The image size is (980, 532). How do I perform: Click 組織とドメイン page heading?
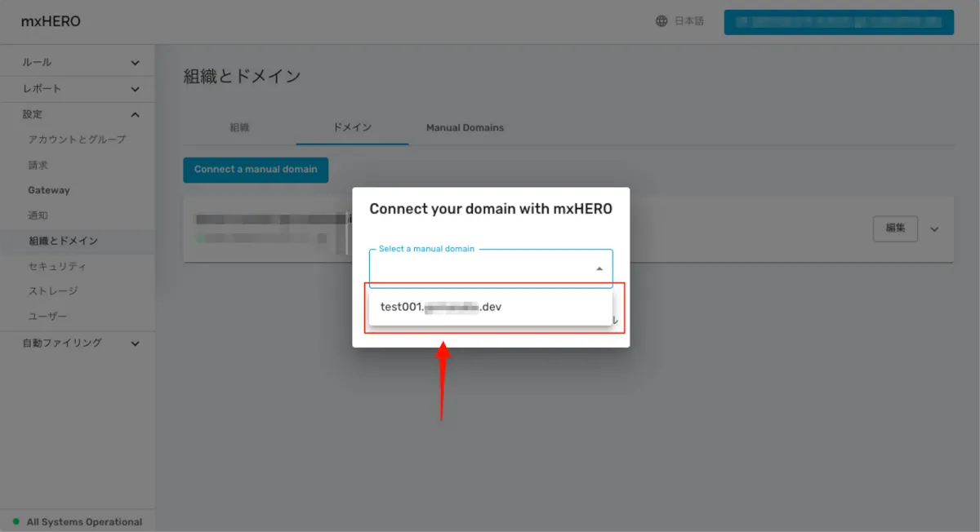242,77
